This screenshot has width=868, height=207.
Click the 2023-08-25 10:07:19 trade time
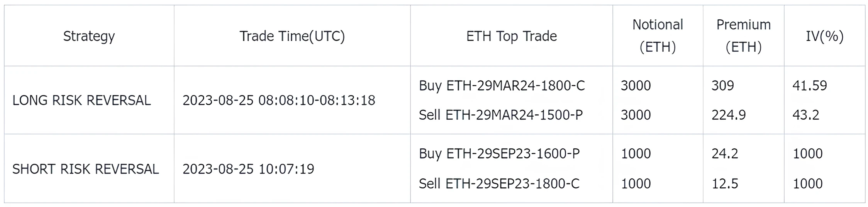248,169
